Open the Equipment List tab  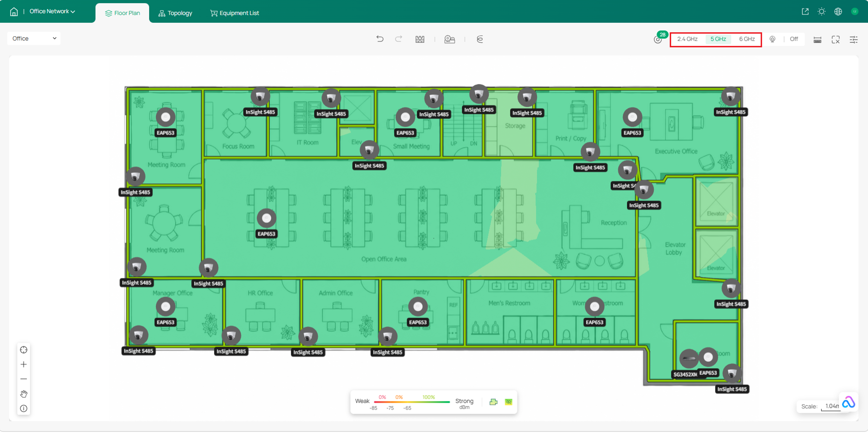235,13
